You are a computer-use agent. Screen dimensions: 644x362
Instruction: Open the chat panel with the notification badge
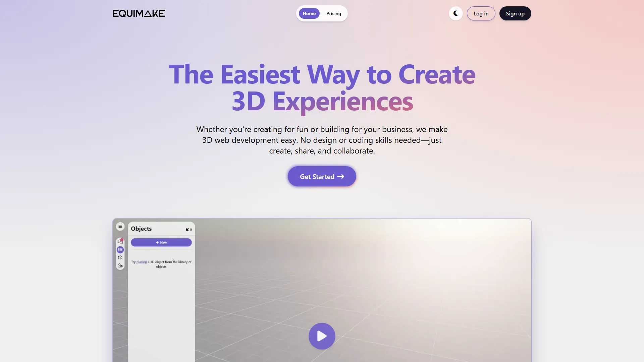[x=120, y=241]
